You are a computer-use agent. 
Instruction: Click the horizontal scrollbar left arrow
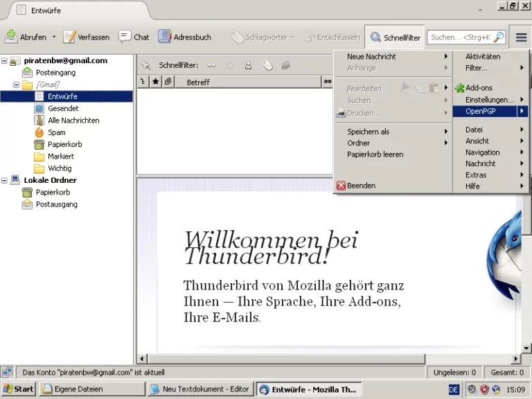(x=142, y=359)
